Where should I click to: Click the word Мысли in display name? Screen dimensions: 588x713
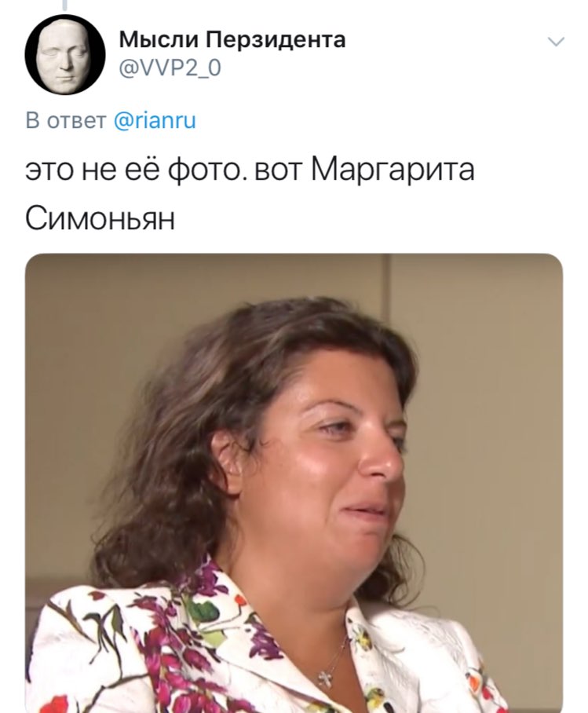[159, 39]
